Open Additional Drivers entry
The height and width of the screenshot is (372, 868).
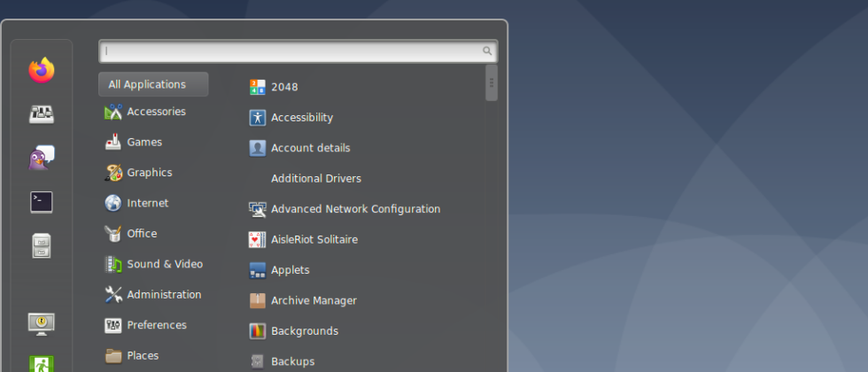(315, 178)
